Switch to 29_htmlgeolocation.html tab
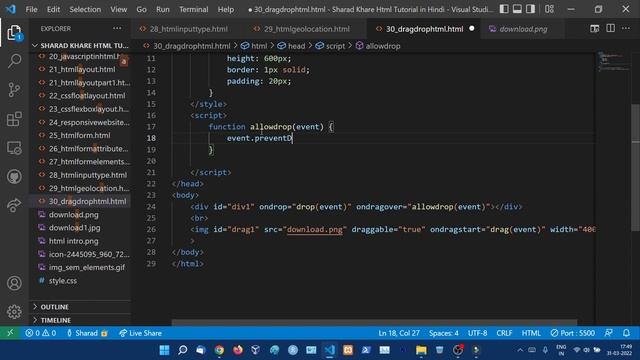Image resolution: width=640 pixels, height=360 pixels. 307,29
